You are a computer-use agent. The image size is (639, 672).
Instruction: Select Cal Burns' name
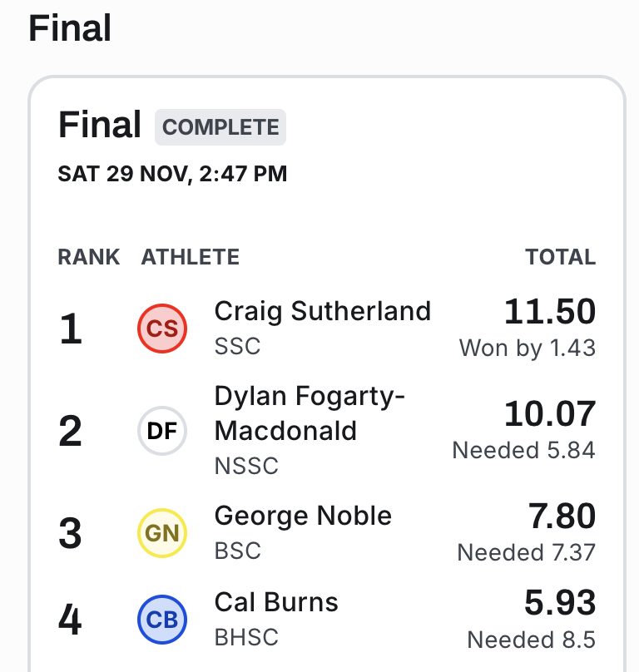click(x=276, y=602)
